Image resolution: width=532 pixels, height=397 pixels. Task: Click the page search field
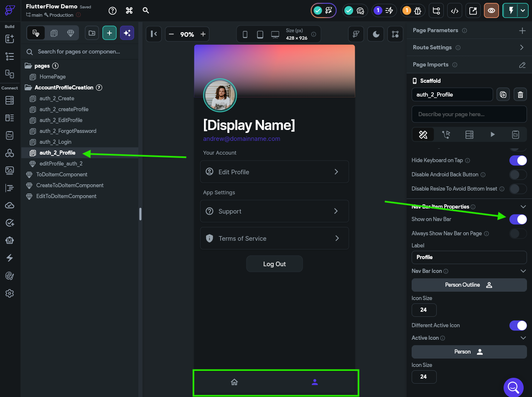79,51
